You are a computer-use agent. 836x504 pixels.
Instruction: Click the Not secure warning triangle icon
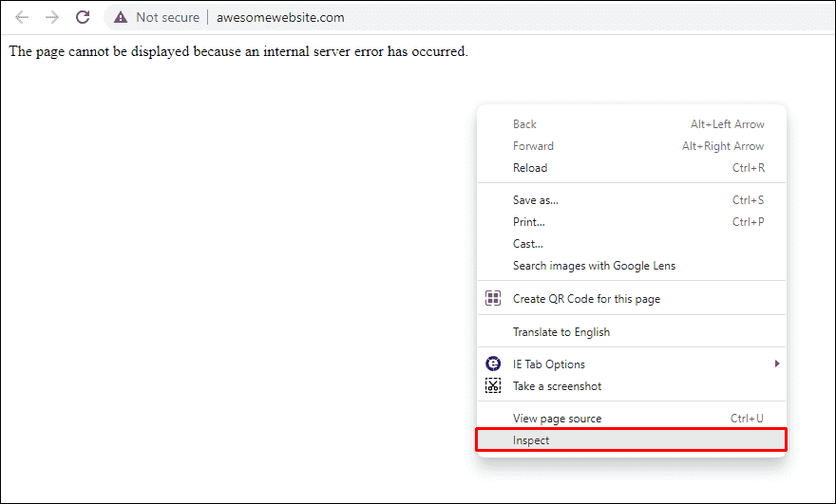coord(121,18)
